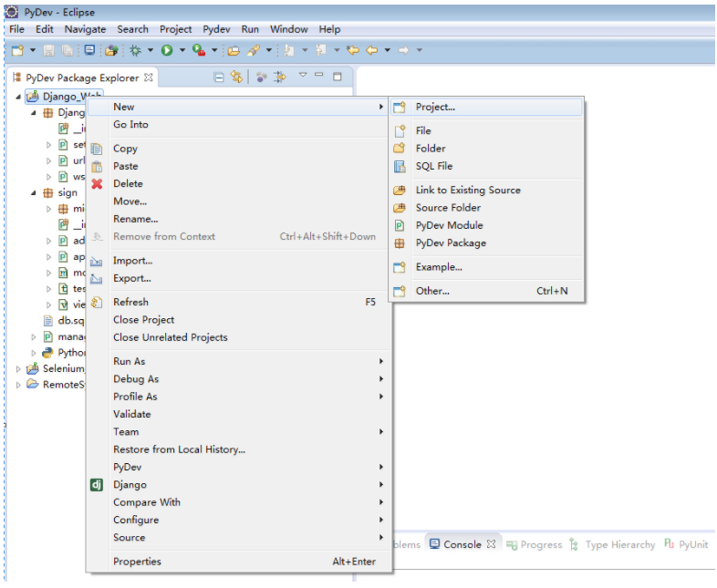The height and width of the screenshot is (588, 717).
Task: Click the Forward arrow navigation icon
Action: 403,50
